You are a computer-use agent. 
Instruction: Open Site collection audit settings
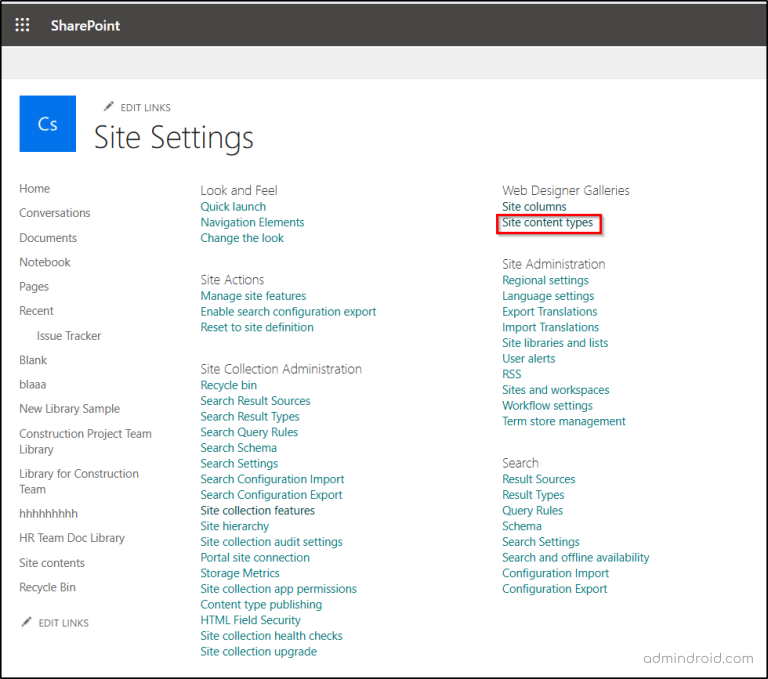coord(271,542)
